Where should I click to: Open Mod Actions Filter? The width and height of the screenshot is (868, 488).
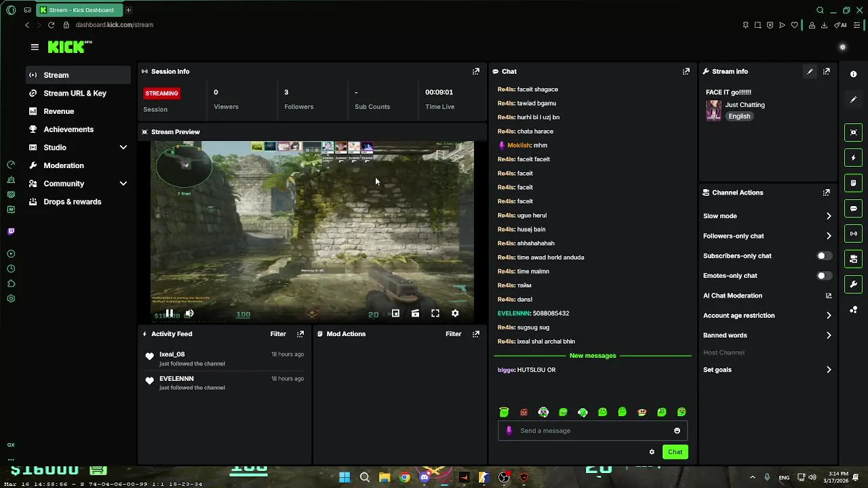(x=453, y=333)
